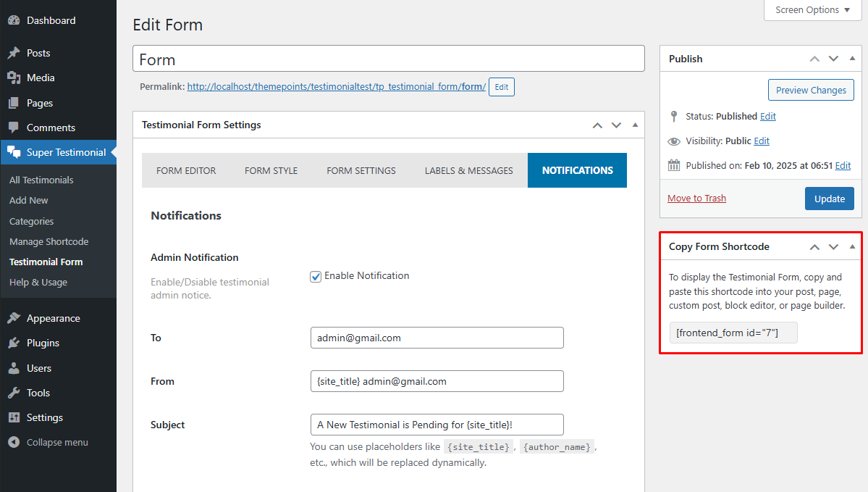This screenshot has height=492, width=868.
Task: Edit the Public visibility link
Action: coord(761,141)
